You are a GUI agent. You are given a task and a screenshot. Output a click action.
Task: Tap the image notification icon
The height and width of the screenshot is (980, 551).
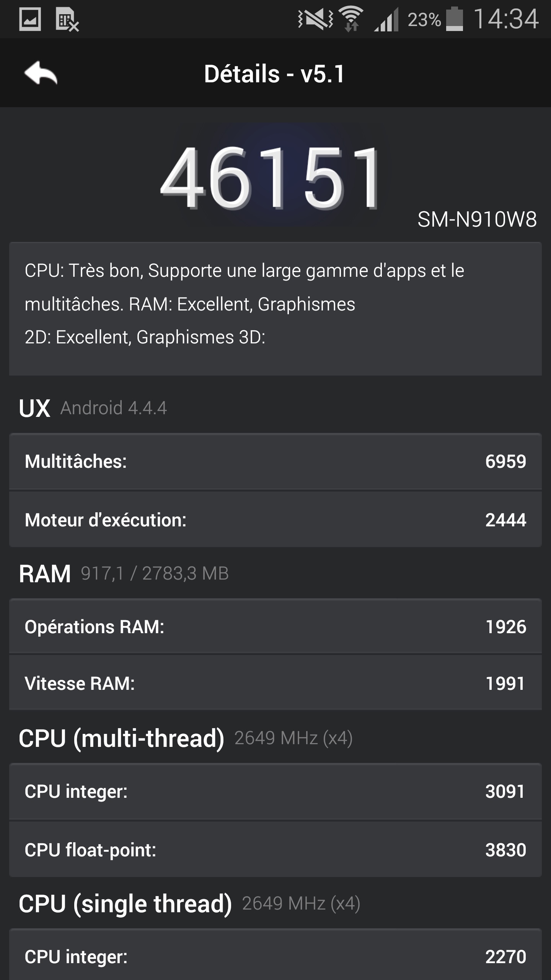pyautogui.click(x=30, y=19)
